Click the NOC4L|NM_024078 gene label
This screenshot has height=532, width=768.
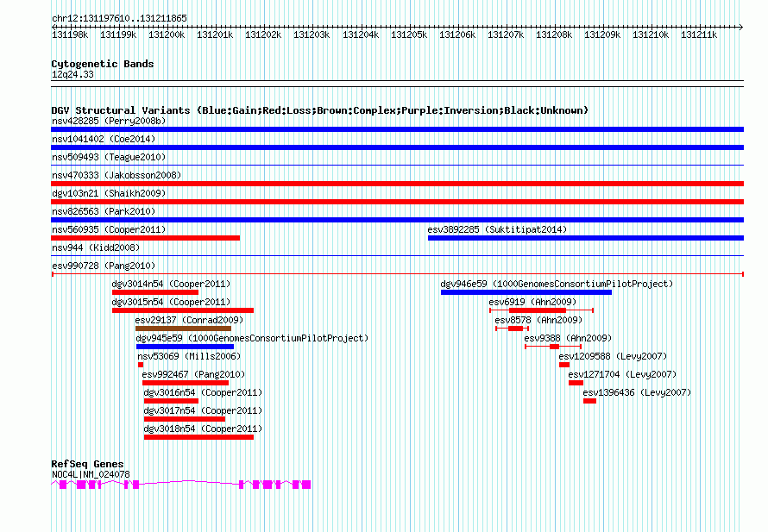[x=91, y=474]
